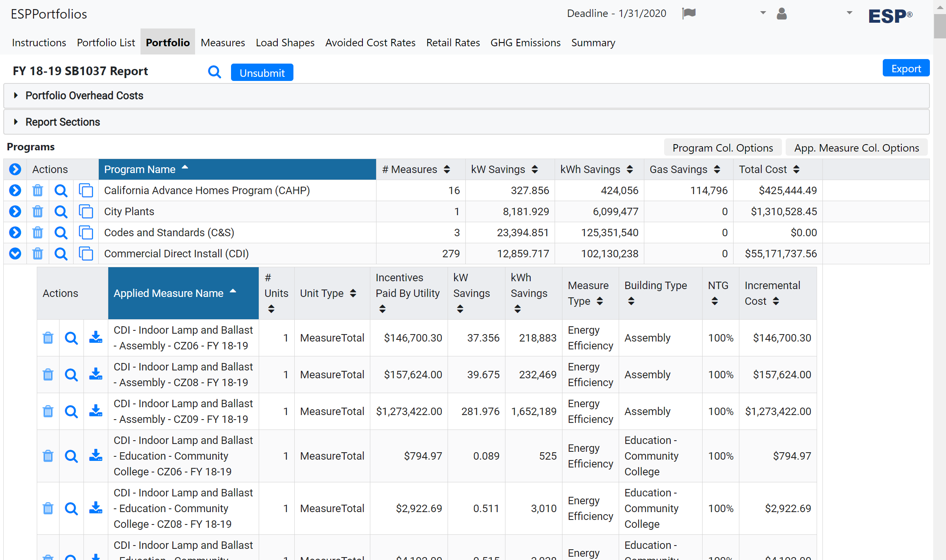The height and width of the screenshot is (560, 946).
Task: Delete the Commercial Direct Install program
Action: point(38,254)
